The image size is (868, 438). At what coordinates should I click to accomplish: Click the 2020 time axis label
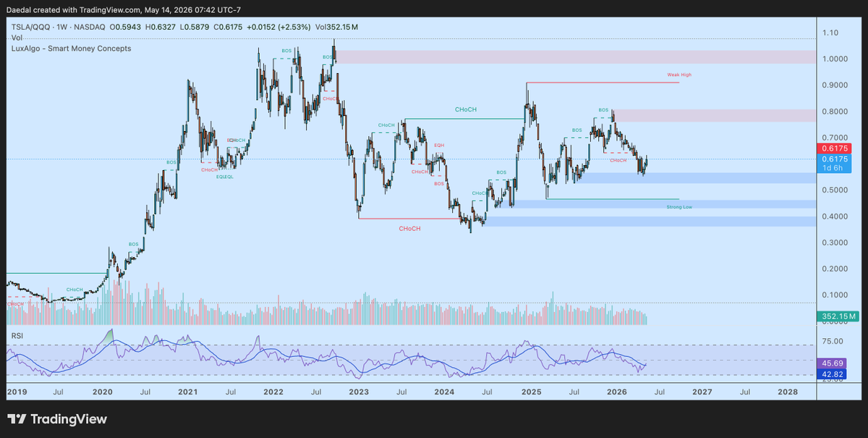tap(102, 391)
